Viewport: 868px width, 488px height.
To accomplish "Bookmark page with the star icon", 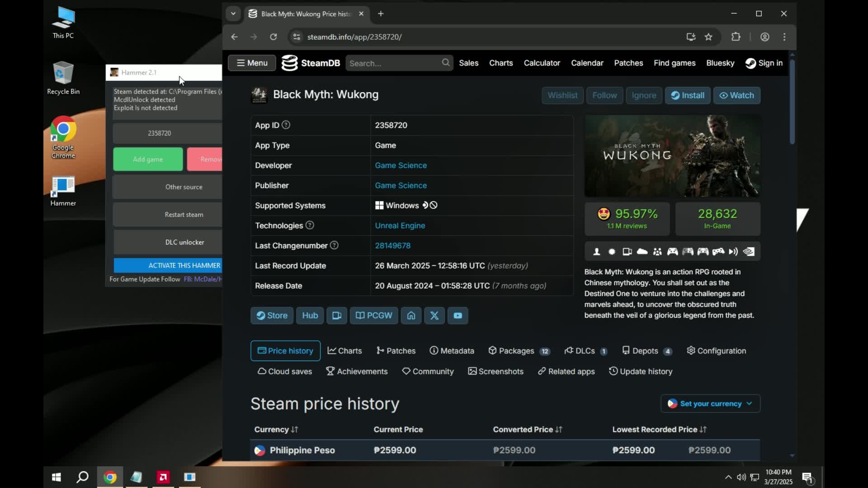I will click(x=708, y=37).
